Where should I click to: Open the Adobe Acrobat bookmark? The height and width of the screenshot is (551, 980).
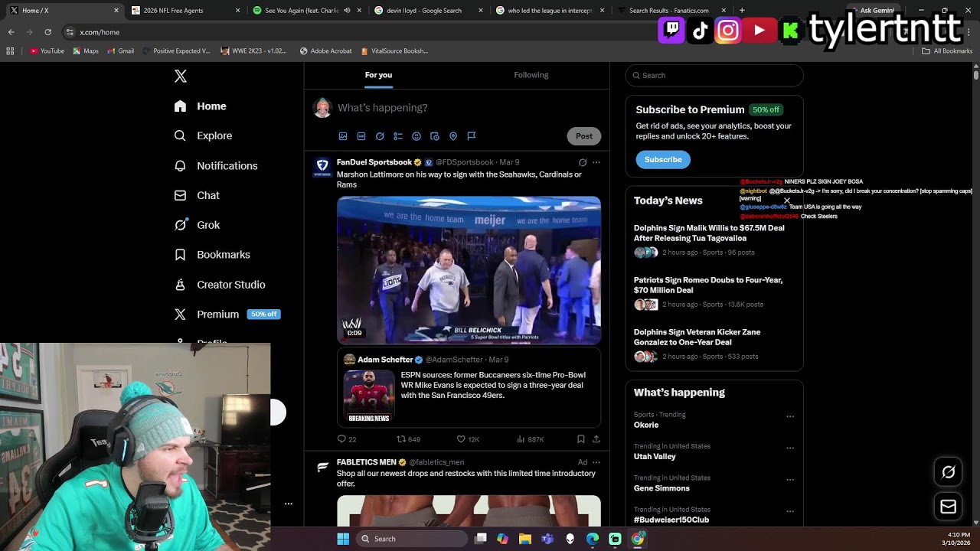326,51
